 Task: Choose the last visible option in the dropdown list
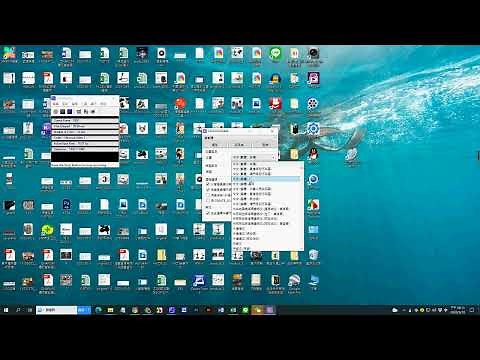point(266,249)
